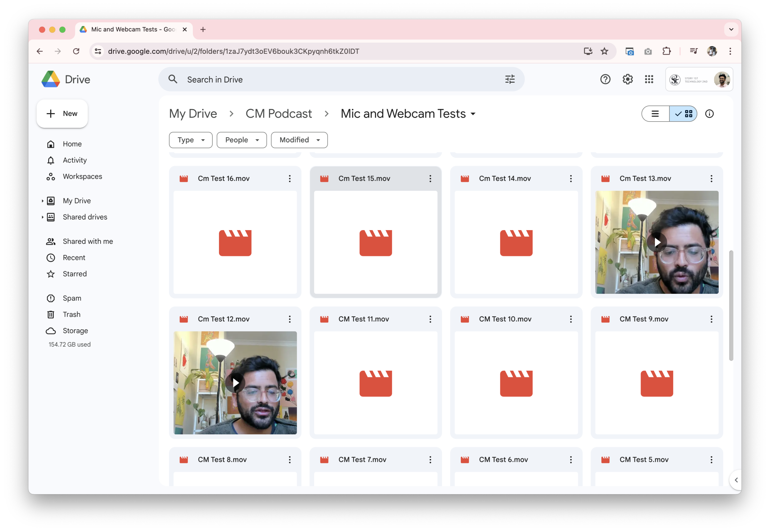Screen dimensions: 770x532
Task: View folder details info icon
Action: [x=709, y=114]
